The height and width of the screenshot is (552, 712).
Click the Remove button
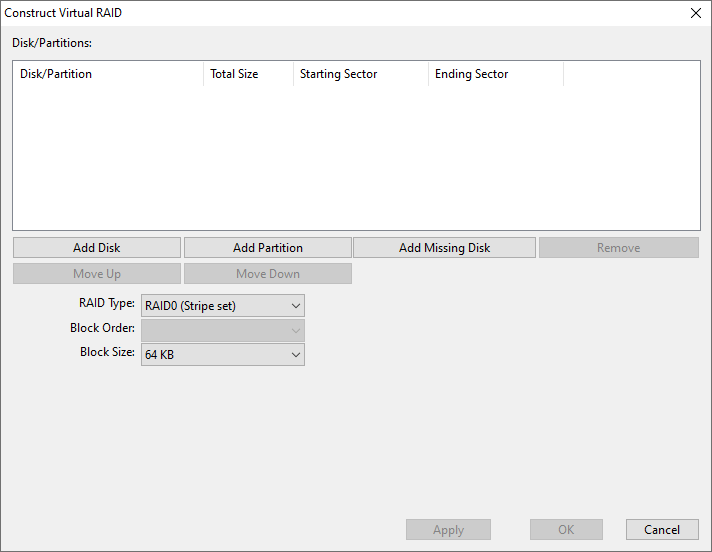point(618,248)
